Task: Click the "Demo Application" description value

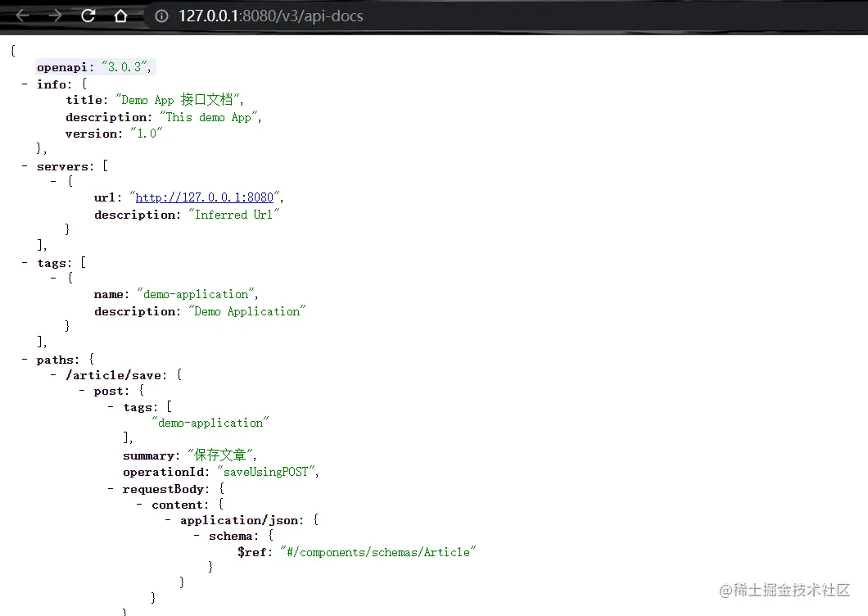Action: 247,311
